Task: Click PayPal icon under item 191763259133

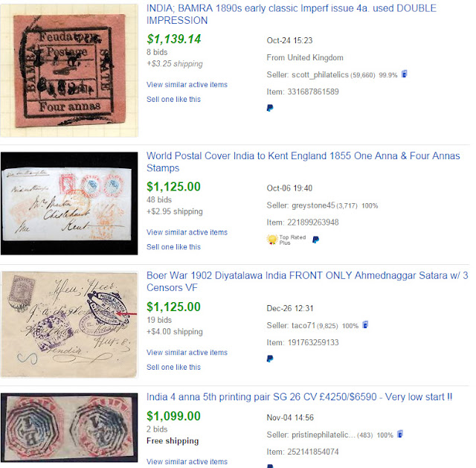Action: (x=270, y=359)
